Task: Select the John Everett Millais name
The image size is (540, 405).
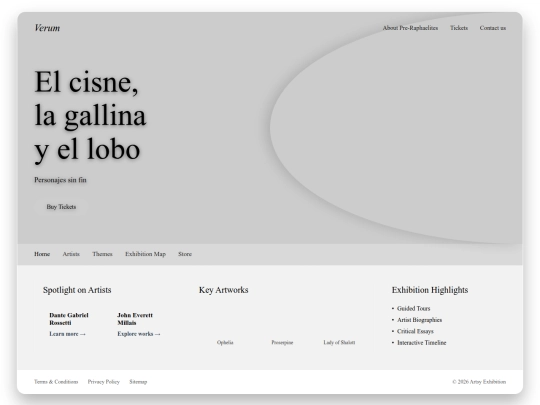Action: pyautogui.click(x=135, y=319)
